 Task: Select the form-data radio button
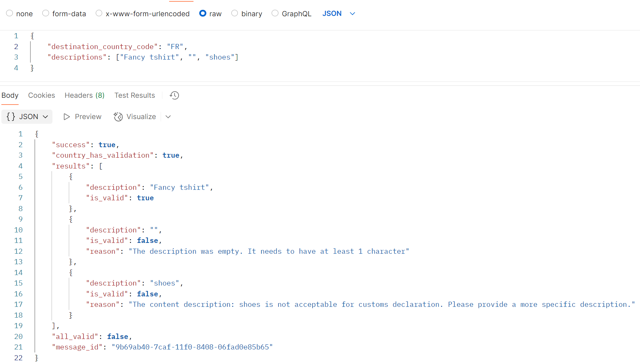[46, 13]
